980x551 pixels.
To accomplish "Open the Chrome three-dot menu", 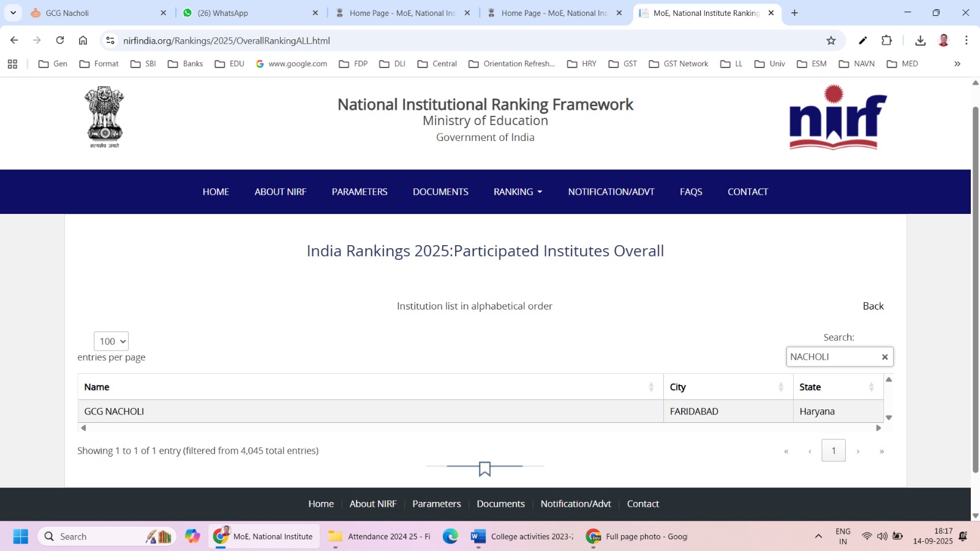I will click(967, 40).
